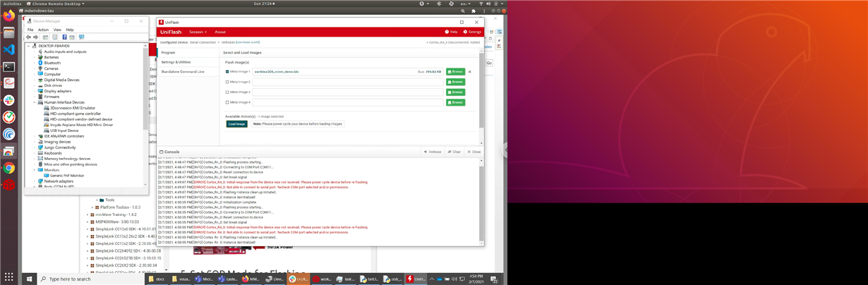Image resolution: width=868 pixels, height=285 pixels.
Task: Clear the UniFlash console
Action: click(454, 152)
